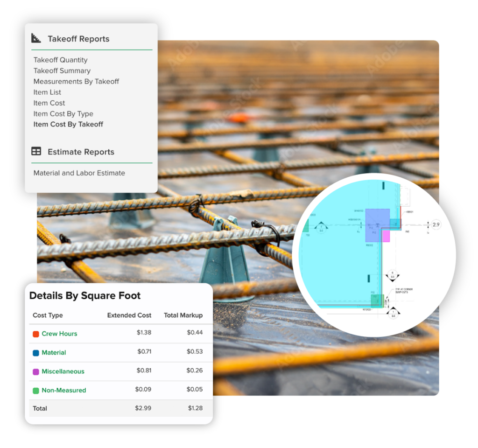Click the Miscellaneous cost type link
This screenshot has height=448, width=478.
[x=63, y=371]
